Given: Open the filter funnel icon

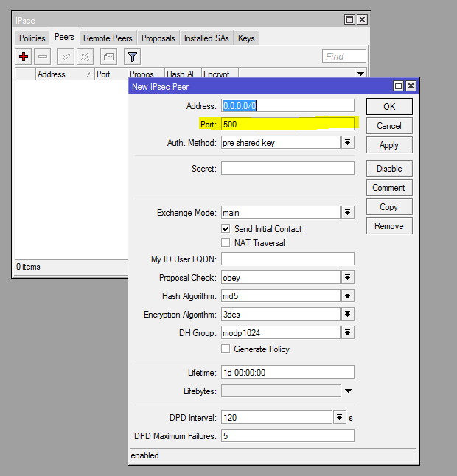Looking at the screenshot, I should [133, 57].
